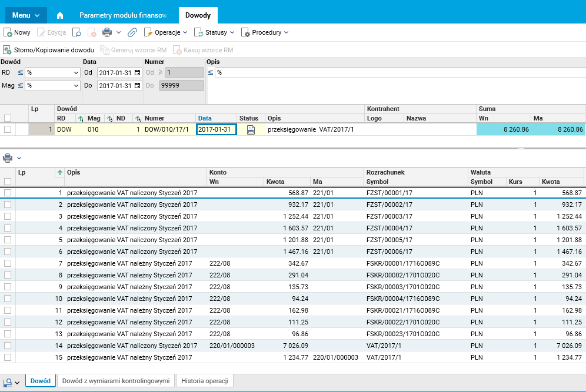Click Storno/Kopiowanie dowodu button

tap(49, 50)
